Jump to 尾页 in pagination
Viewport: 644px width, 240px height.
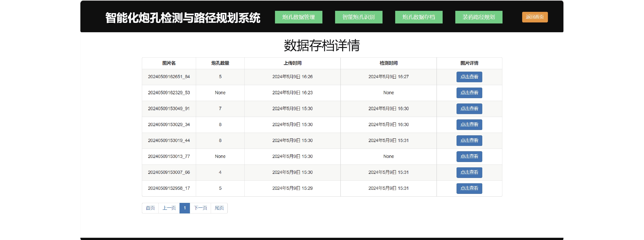pos(219,208)
